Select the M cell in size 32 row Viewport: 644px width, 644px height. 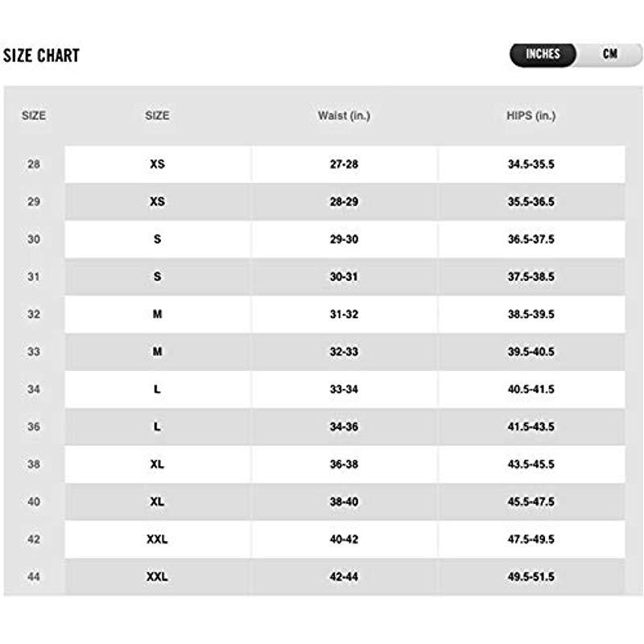click(x=157, y=314)
